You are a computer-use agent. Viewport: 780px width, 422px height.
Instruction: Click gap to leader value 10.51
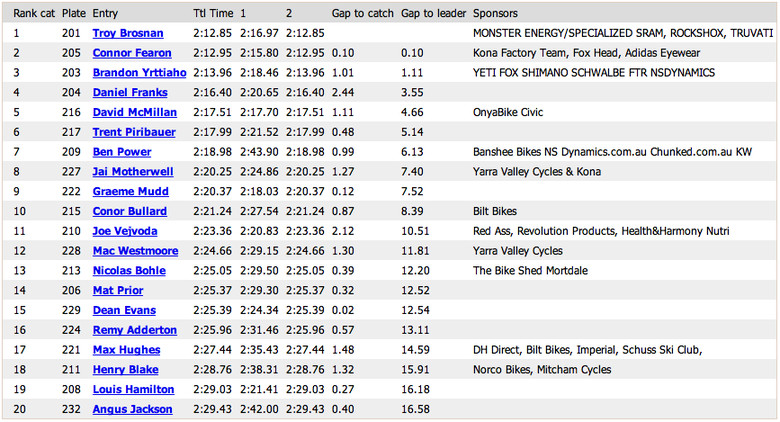[415, 231]
